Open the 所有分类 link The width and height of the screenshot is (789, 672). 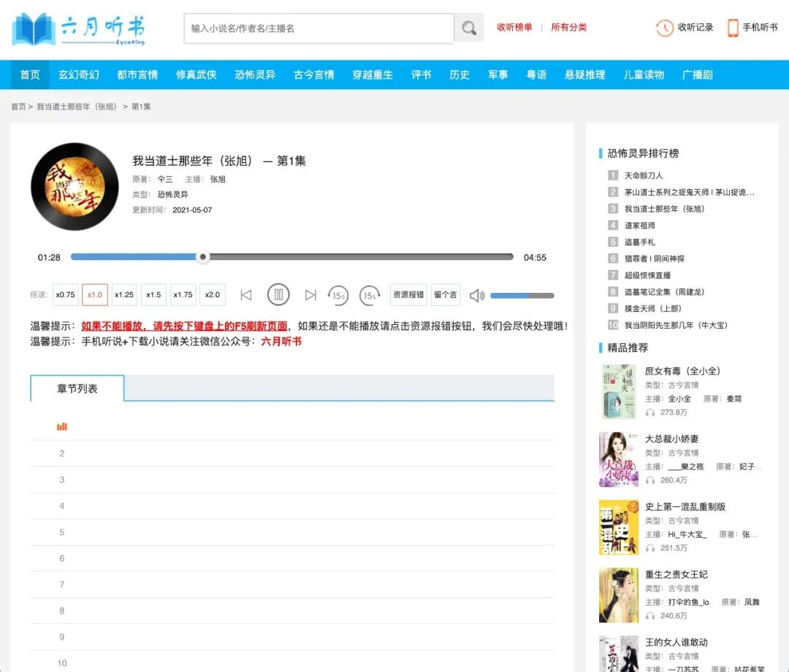pos(568,27)
